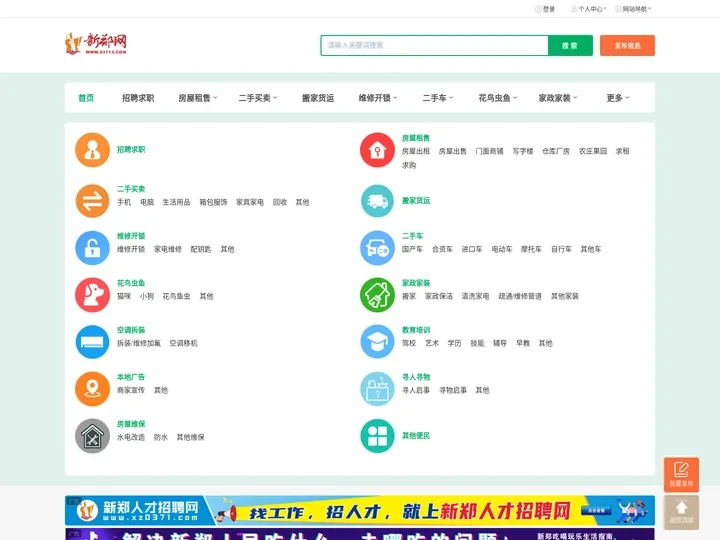Open the 家电维修 subcategory link
The width and height of the screenshot is (720, 540).
(168, 249)
